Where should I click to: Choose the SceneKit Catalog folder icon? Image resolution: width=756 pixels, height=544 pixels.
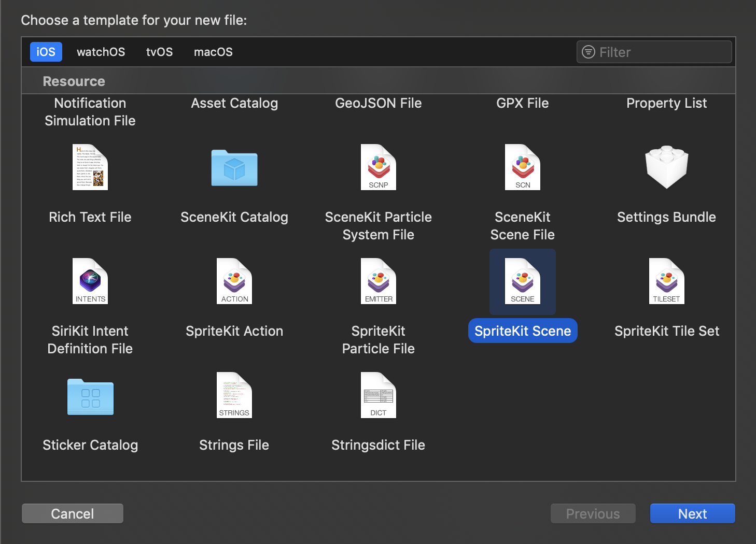click(x=234, y=168)
